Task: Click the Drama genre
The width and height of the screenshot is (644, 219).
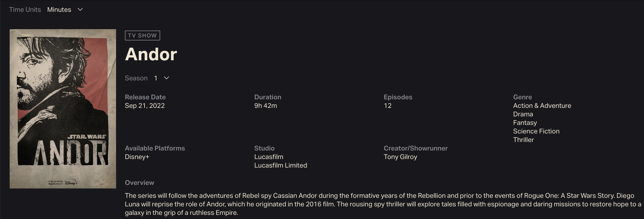Action: click(523, 114)
